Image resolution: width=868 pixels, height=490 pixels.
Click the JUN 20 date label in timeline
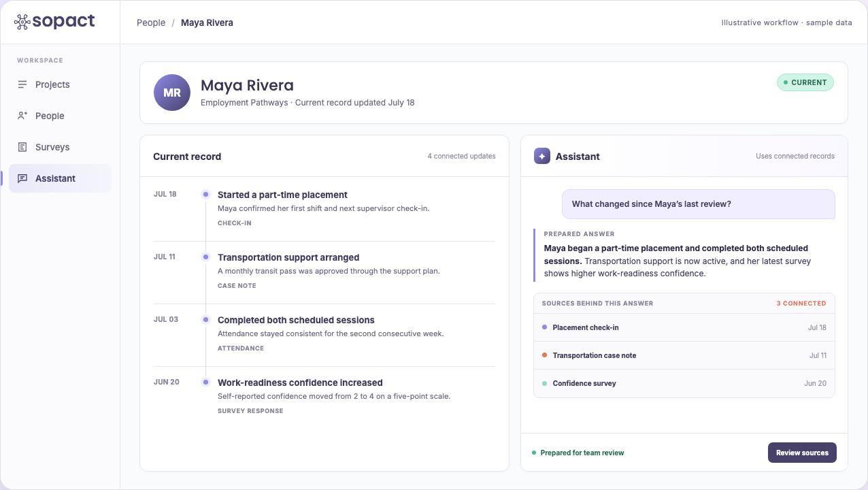pyautogui.click(x=166, y=382)
